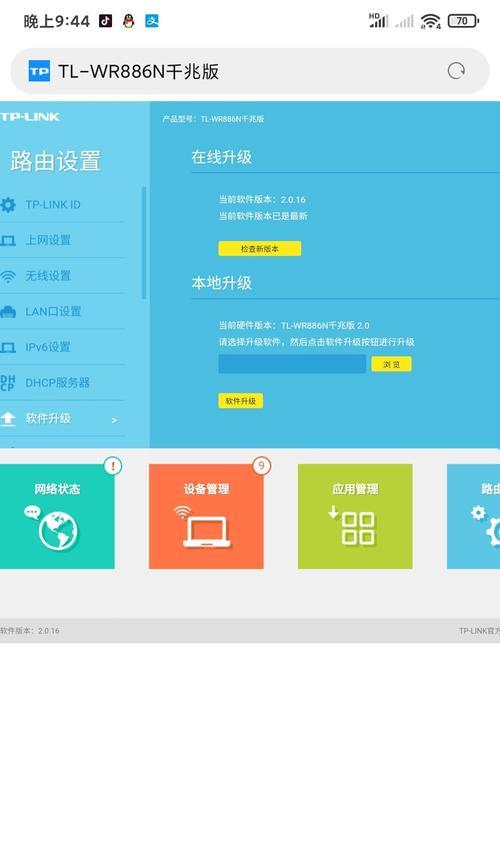Click the TP-LINK官方 link in footer
The image size is (500, 866).
coord(480,631)
